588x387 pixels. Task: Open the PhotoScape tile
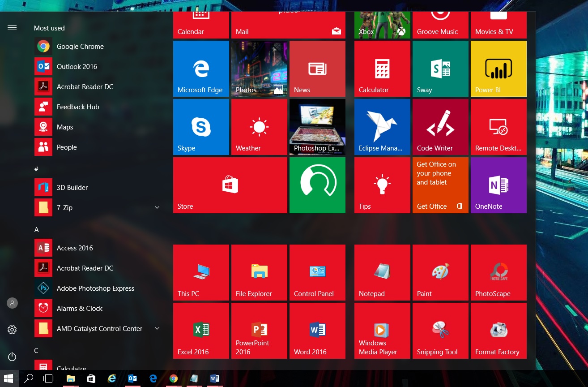499,272
